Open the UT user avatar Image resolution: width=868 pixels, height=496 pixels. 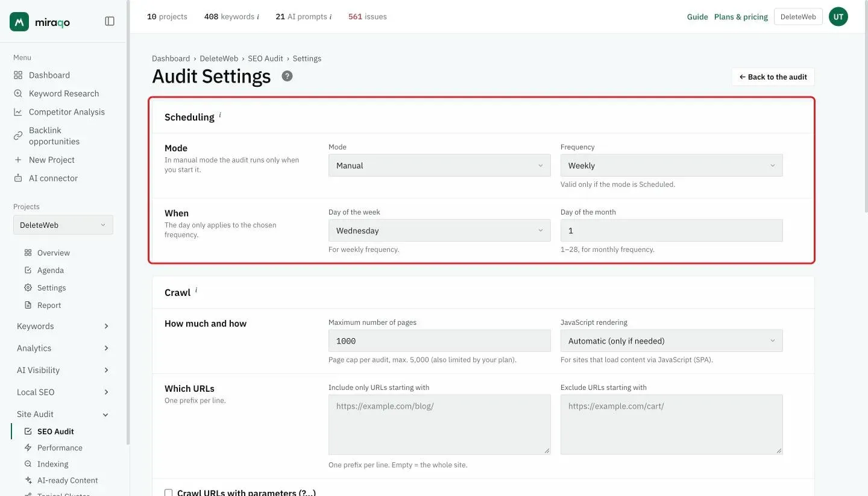(838, 17)
